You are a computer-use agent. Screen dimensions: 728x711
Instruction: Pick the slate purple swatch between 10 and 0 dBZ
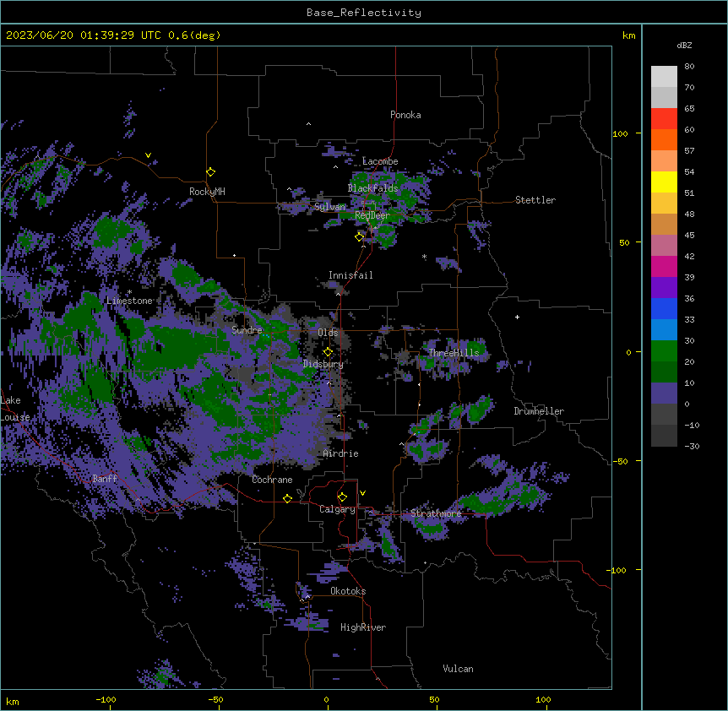tap(664, 393)
